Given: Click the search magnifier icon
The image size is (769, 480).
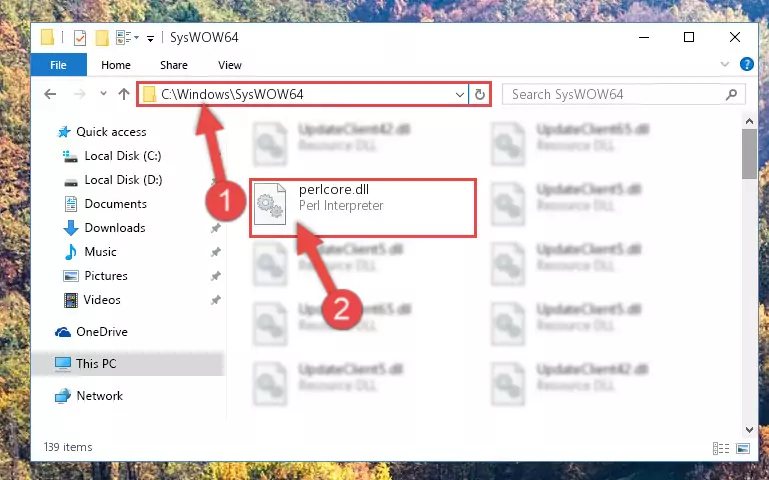Looking at the screenshot, I should [731, 94].
